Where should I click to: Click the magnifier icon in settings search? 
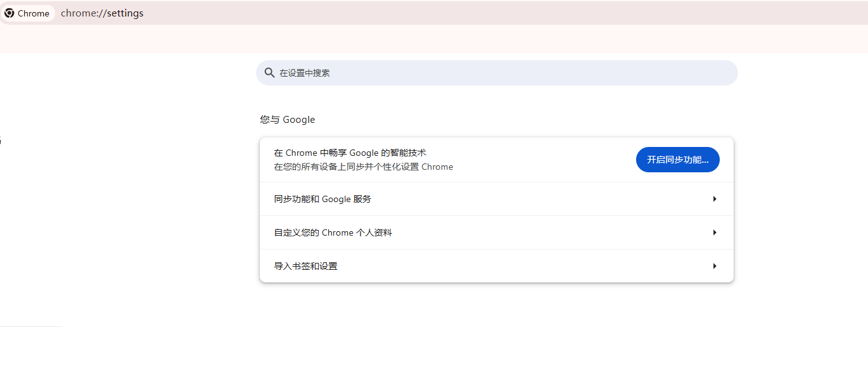pyautogui.click(x=269, y=73)
